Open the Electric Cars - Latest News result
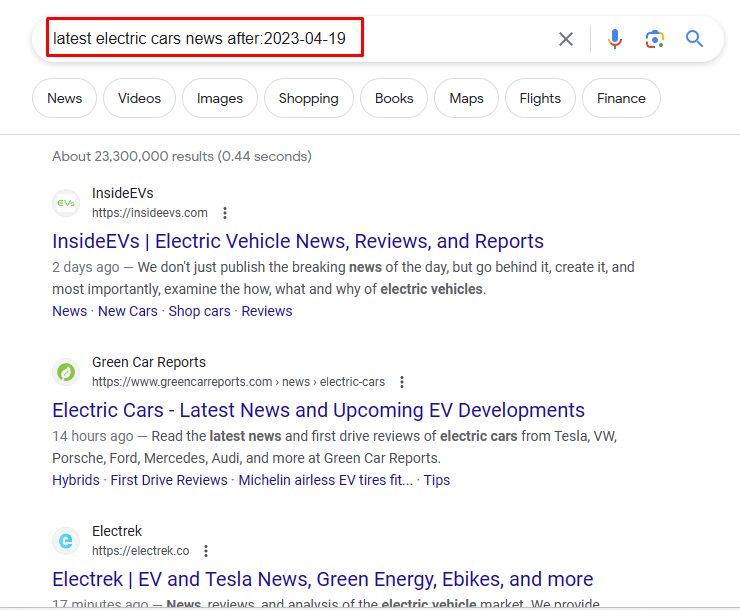The image size is (740, 610). (318, 410)
